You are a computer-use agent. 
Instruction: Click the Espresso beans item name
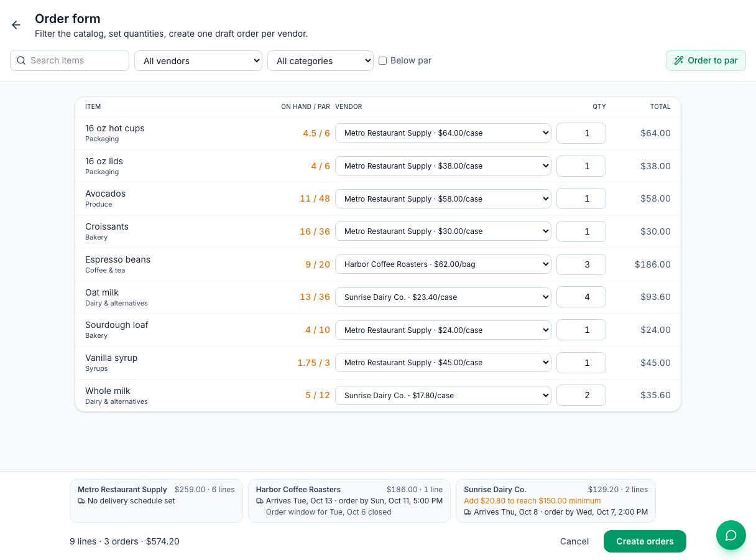118,259
